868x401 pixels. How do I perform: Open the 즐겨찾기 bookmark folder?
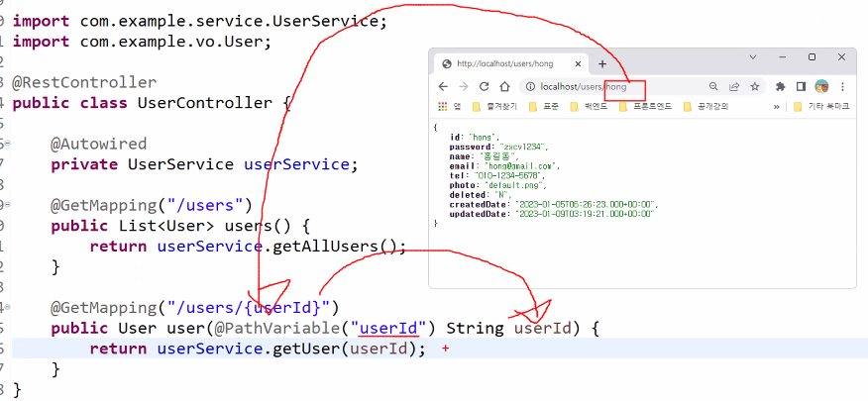click(494, 107)
